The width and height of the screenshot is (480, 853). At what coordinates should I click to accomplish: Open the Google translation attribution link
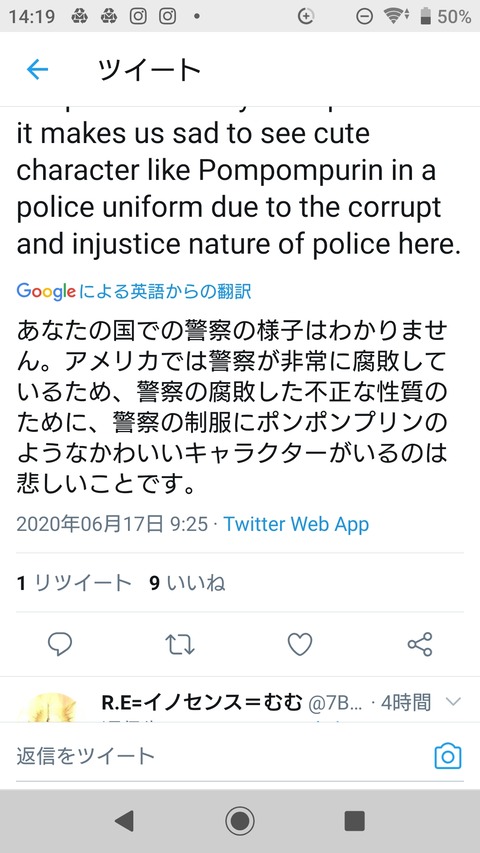tap(134, 292)
